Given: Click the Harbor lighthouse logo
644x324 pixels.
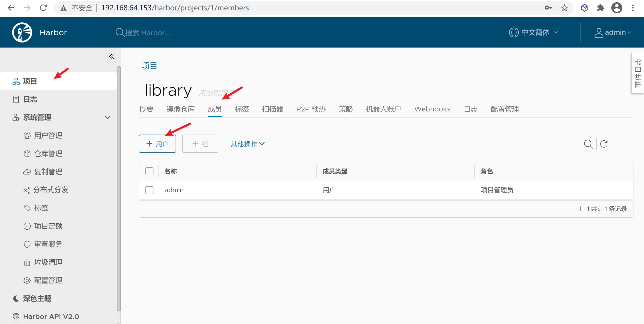Looking at the screenshot, I should pyautogui.click(x=22, y=32).
